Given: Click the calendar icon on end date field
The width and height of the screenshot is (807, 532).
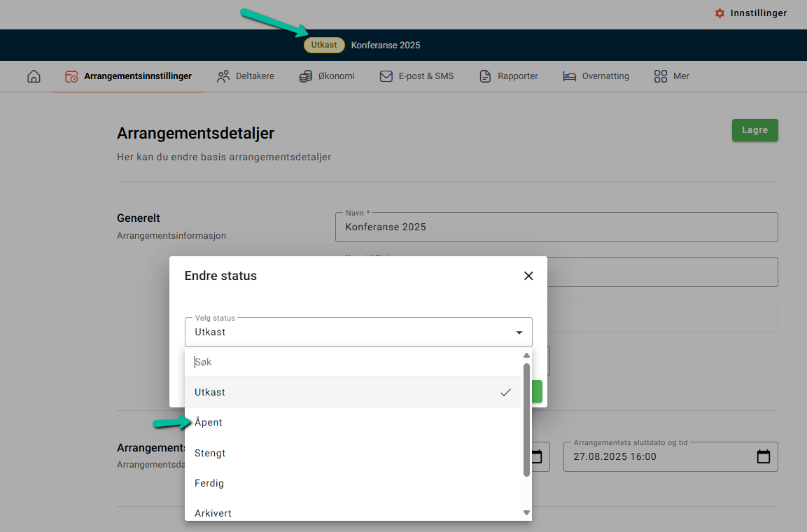Looking at the screenshot, I should (x=764, y=456).
